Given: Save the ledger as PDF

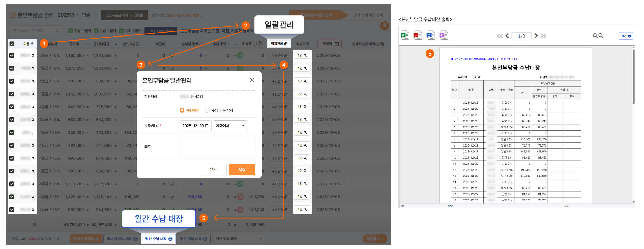Looking at the screenshot, I should coord(417,35).
